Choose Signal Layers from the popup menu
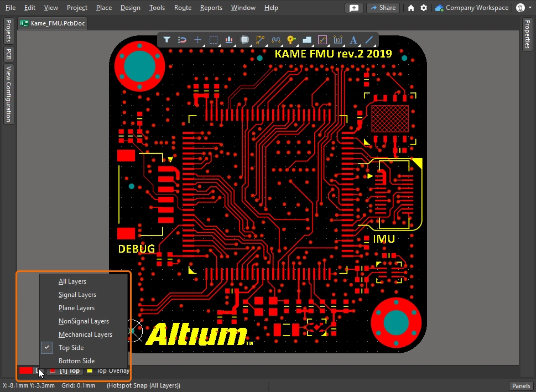This screenshot has height=392, width=536. [77, 295]
